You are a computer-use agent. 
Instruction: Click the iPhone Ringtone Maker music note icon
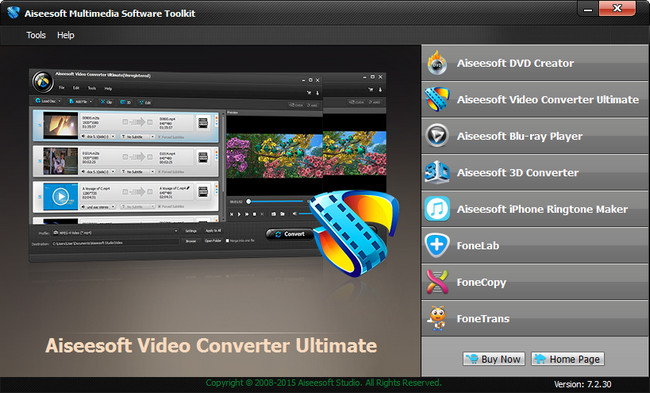(x=437, y=209)
